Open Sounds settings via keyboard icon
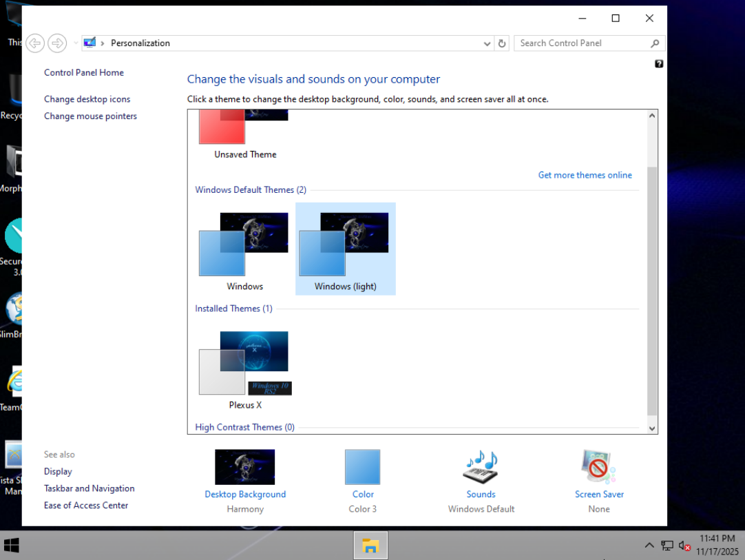Screen dimensions: 745x560 [481, 467]
